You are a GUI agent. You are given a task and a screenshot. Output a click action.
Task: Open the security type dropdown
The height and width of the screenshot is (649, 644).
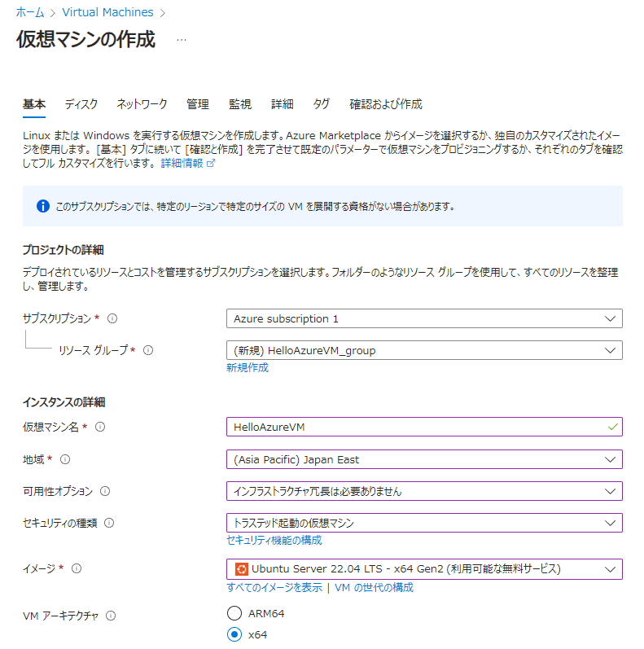pyautogui.click(x=424, y=523)
